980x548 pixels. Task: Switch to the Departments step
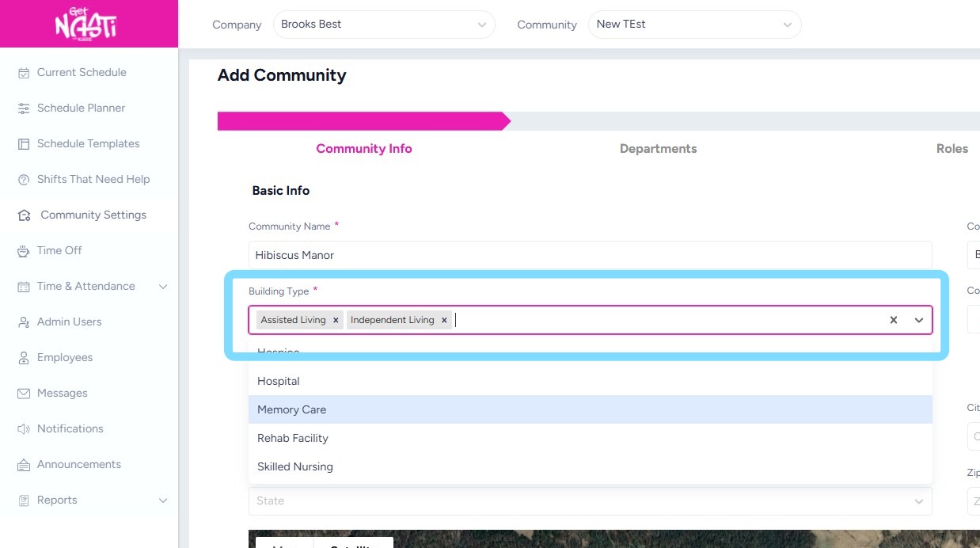[658, 149]
